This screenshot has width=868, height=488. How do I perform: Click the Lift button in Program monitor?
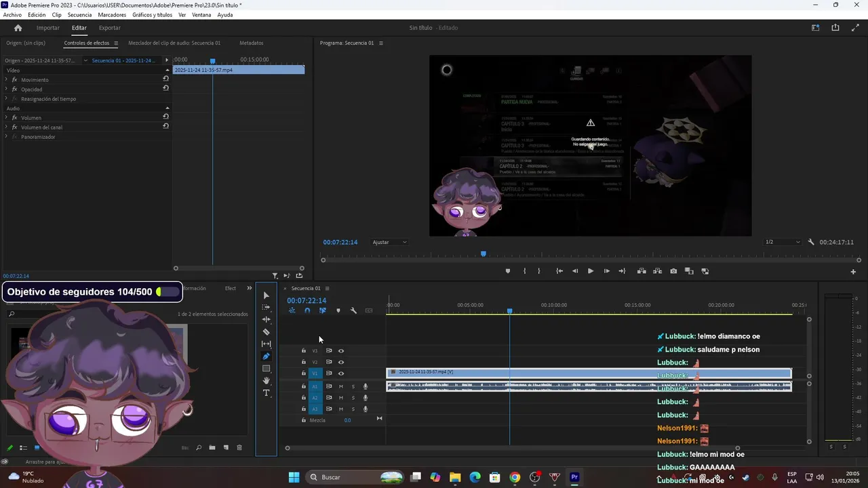point(641,271)
